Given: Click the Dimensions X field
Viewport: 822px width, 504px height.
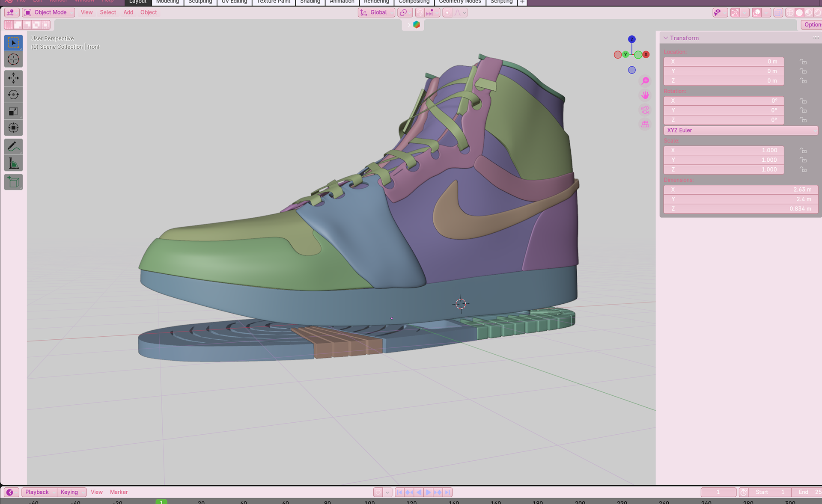Looking at the screenshot, I should (x=740, y=190).
